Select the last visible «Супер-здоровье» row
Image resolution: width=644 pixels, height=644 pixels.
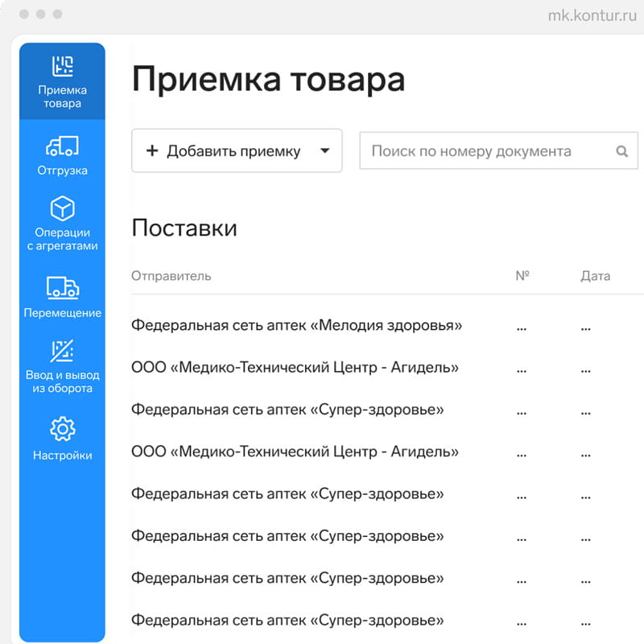tap(287, 620)
